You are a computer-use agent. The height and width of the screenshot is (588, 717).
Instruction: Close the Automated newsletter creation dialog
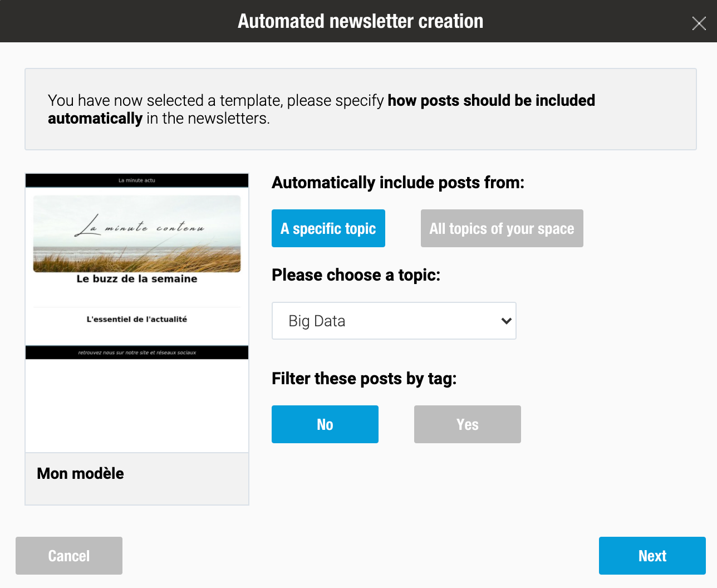(x=699, y=23)
